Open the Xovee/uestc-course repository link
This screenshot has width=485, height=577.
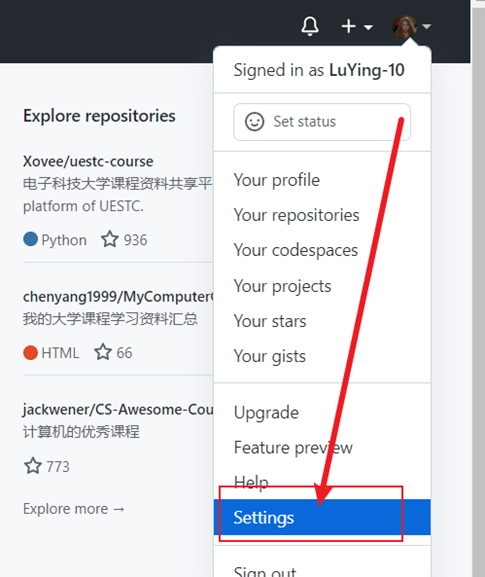point(88,161)
